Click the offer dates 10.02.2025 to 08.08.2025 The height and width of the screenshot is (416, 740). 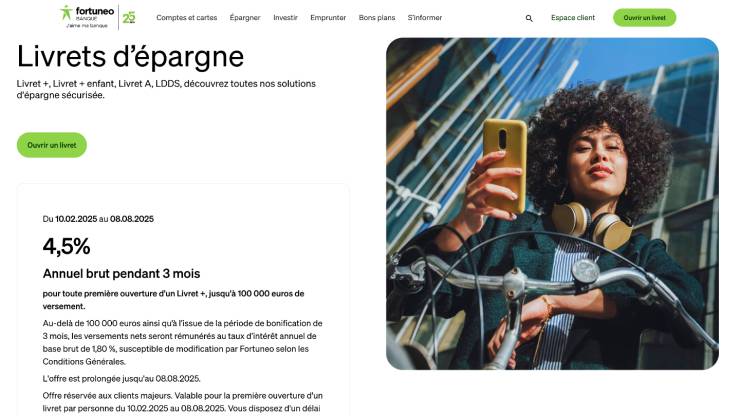click(98, 219)
